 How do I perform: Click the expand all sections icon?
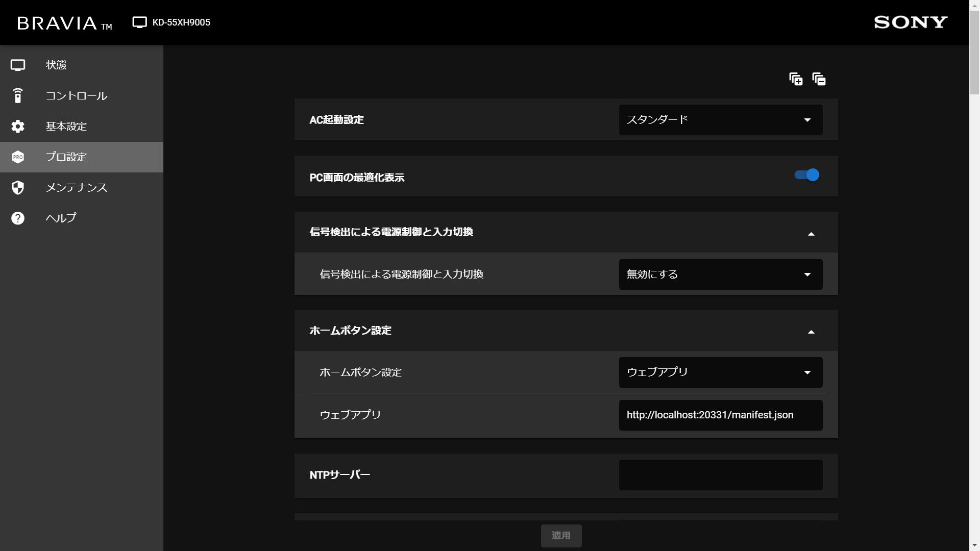(x=796, y=79)
